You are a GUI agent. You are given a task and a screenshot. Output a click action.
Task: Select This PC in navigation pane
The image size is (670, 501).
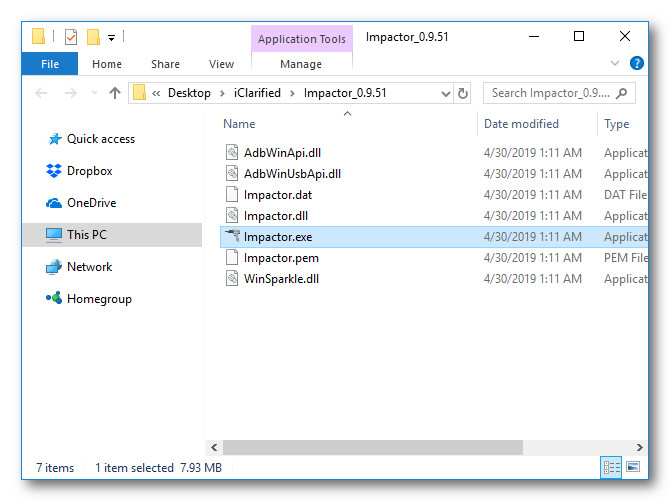[86, 235]
